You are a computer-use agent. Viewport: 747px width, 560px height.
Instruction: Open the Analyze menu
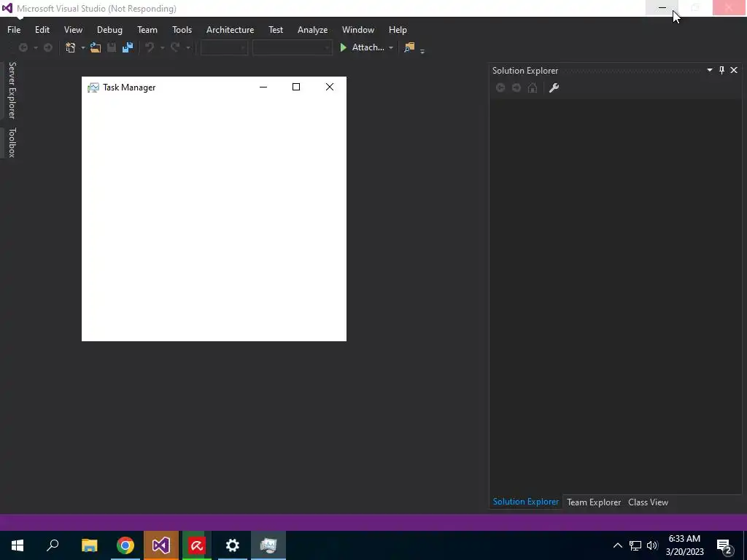coord(312,29)
